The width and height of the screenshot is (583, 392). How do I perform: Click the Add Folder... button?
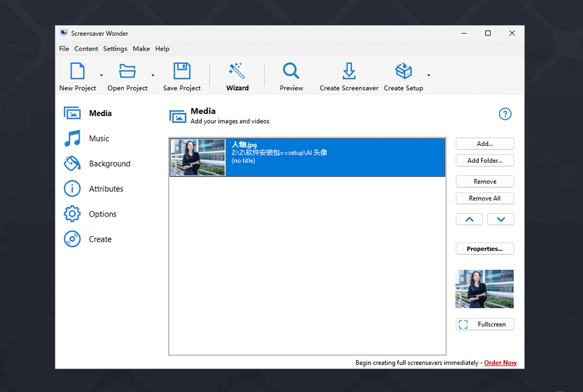tap(485, 161)
